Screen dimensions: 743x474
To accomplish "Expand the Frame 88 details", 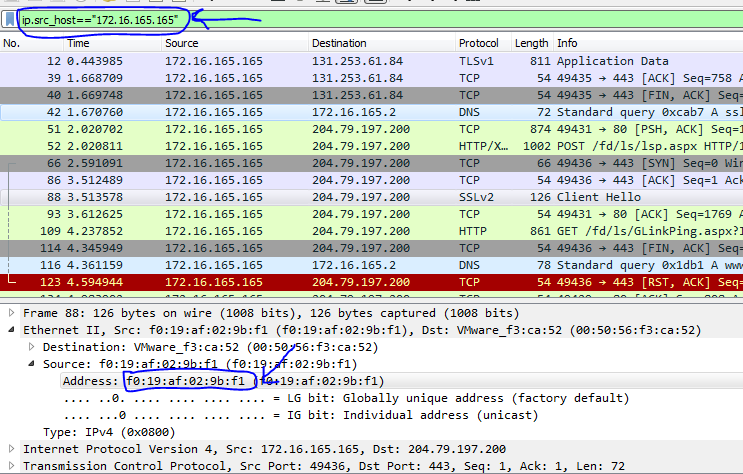I will 11,313.
